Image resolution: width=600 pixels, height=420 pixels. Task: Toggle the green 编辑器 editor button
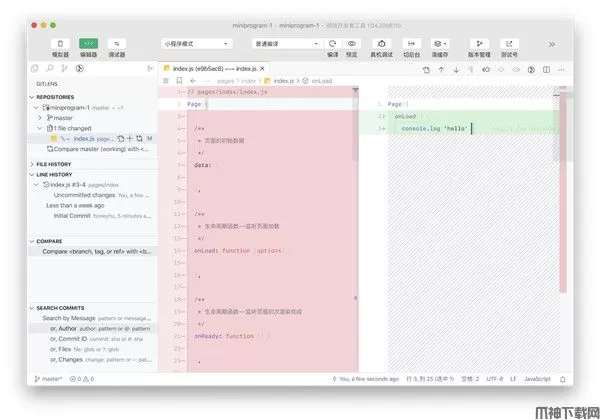[x=88, y=44]
